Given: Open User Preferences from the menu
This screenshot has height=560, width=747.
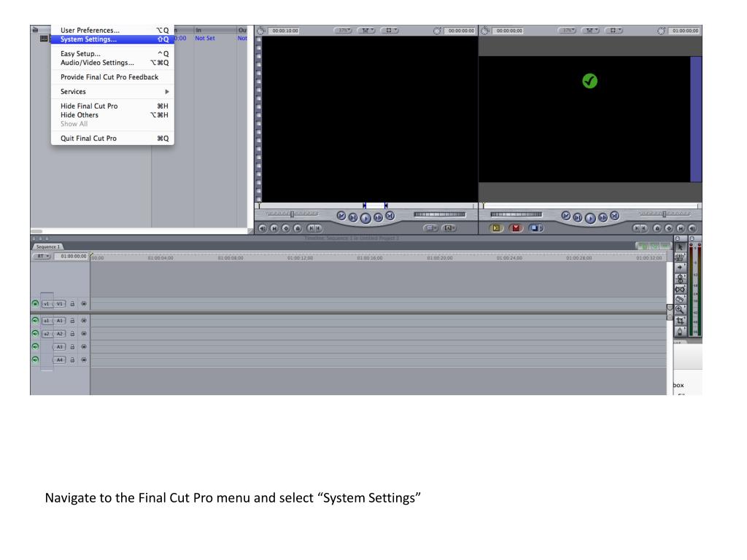Looking at the screenshot, I should pyautogui.click(x=112, y=30).
